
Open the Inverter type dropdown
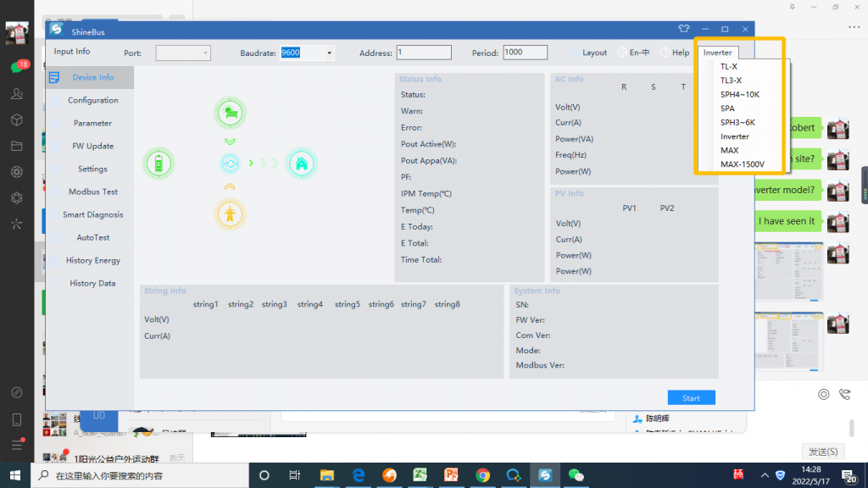[x=717, y=52]
